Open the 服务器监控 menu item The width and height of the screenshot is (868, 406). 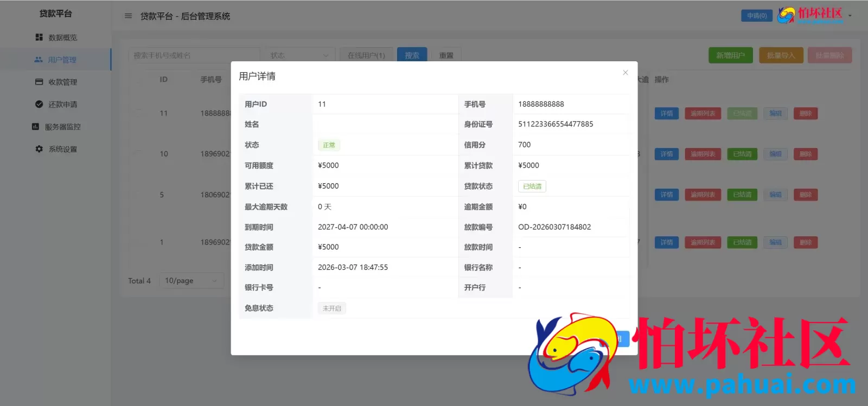(55, 126)
